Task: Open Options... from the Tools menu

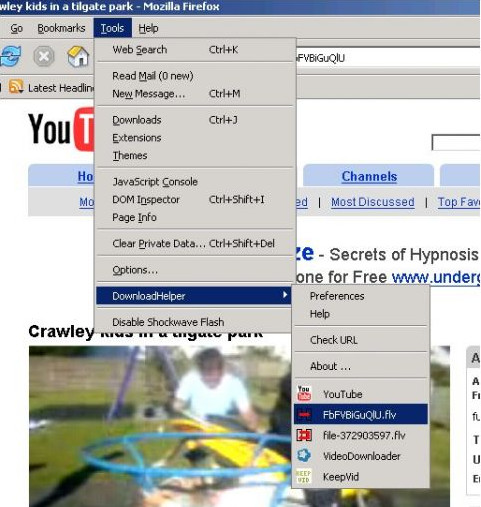Action: click(195, 270)
